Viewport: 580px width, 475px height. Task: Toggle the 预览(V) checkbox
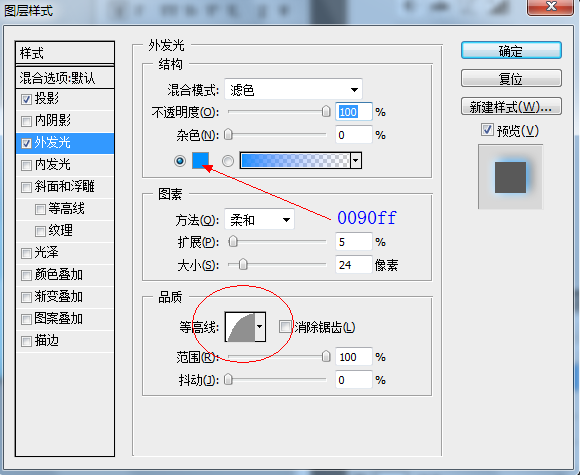click(487, 130)
